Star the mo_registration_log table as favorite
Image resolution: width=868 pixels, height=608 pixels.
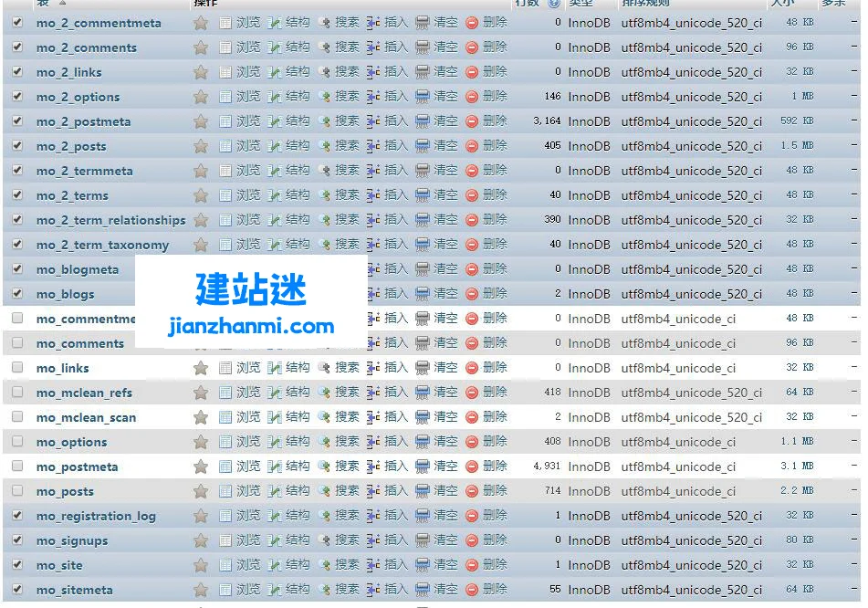tap(201, 516)
